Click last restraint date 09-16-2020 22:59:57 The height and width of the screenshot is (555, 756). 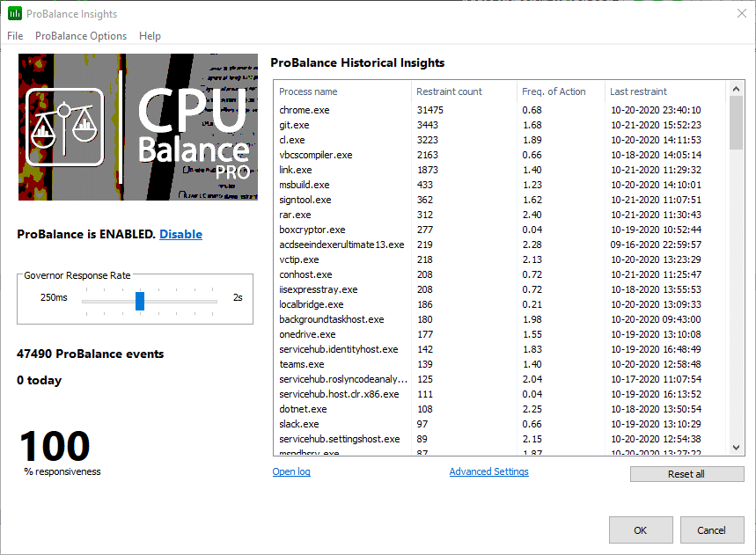(x=656, y=245)
